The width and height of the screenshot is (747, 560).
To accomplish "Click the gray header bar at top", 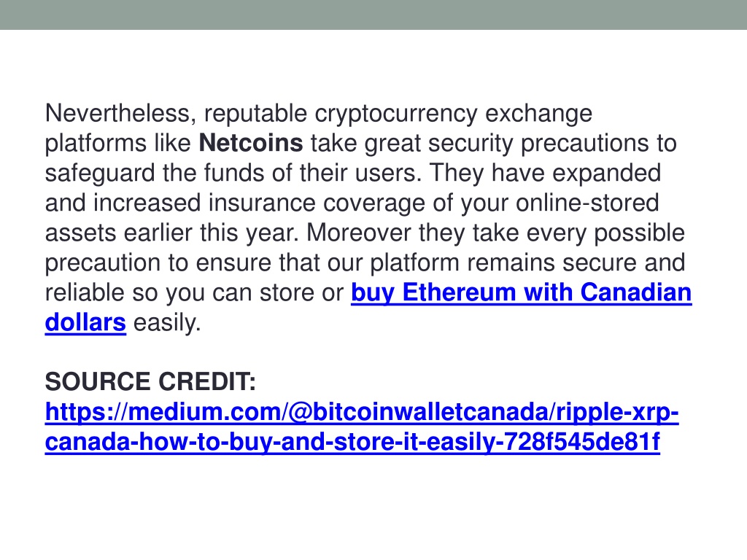I will click(x=373, y=15).
